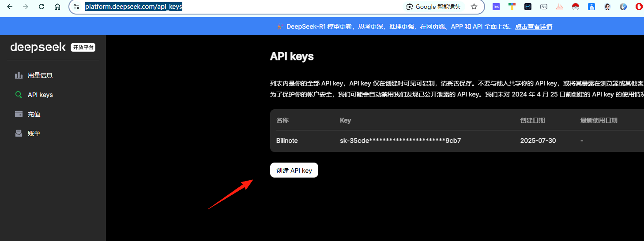
Task: Reload the page with refresh icon
Action: [41, 7]
